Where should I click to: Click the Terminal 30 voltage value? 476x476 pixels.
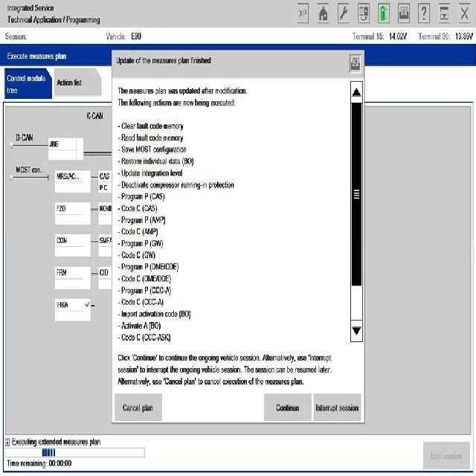[464, 36]
